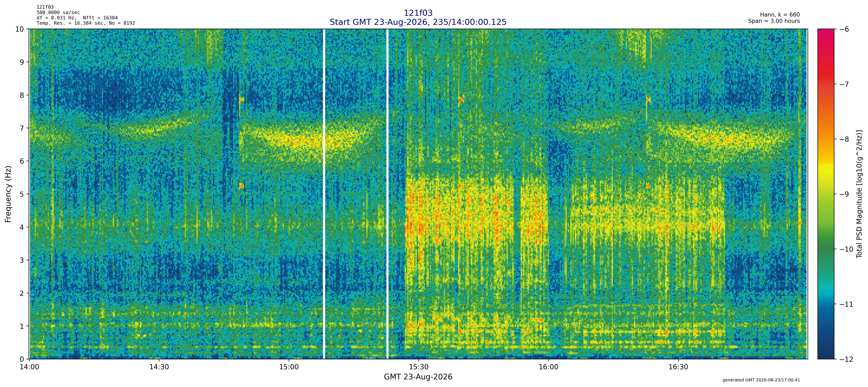Select the colorbar tick label "−11"
The image size is (868, 387).
click(x=846, y=304)
